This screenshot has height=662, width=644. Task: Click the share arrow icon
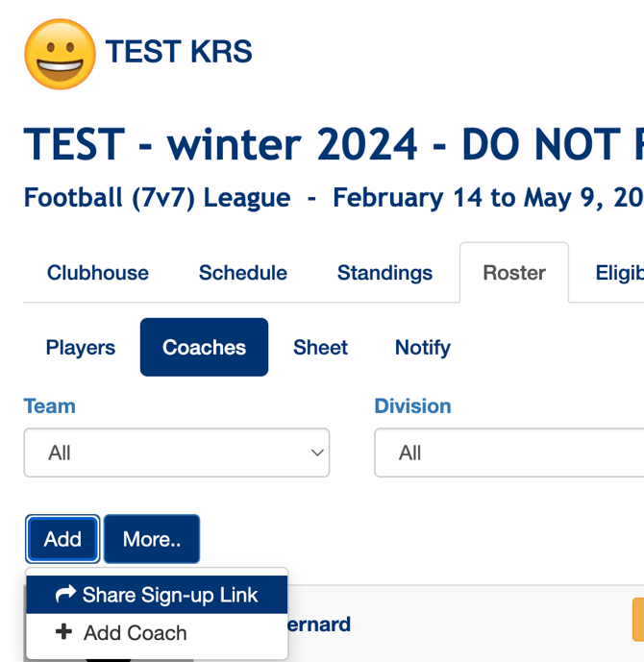click(65, 595)
